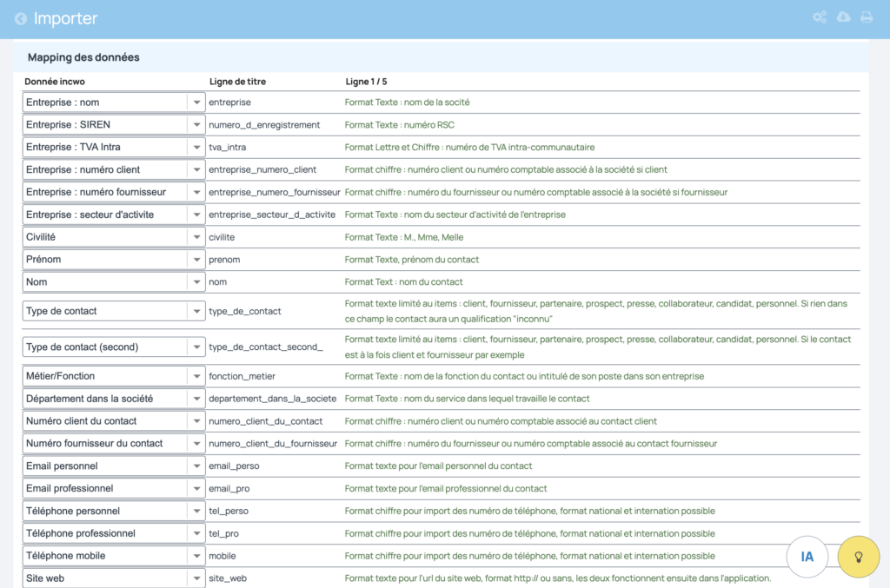Screen dimensions: 890x588
Task: Select the 'email_perso' title cell
Action: (234, 466)
